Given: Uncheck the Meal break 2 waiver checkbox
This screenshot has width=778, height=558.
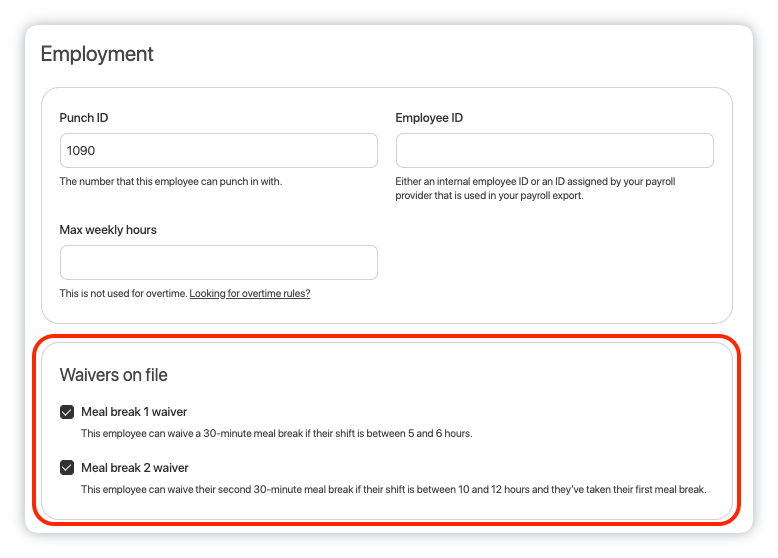Looking at the screenshot, I should pos(67,468).
